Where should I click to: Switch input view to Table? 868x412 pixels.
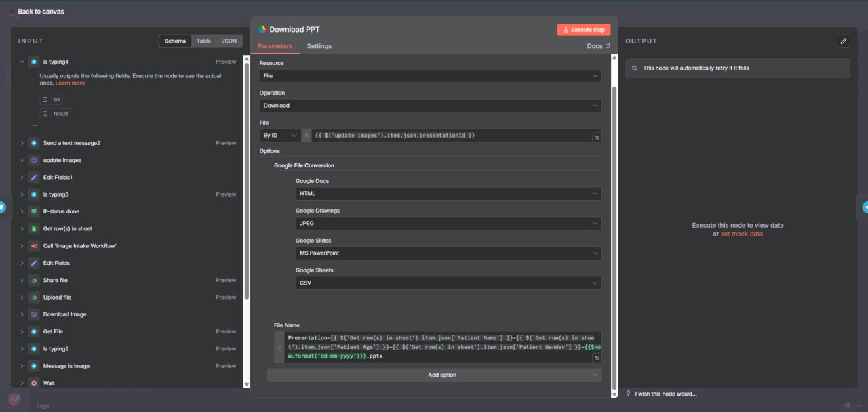[203, 41]
